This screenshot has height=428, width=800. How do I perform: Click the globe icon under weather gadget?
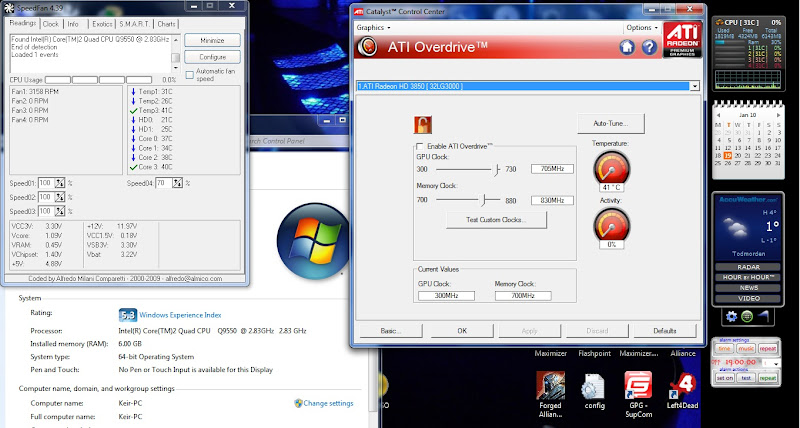747,317
